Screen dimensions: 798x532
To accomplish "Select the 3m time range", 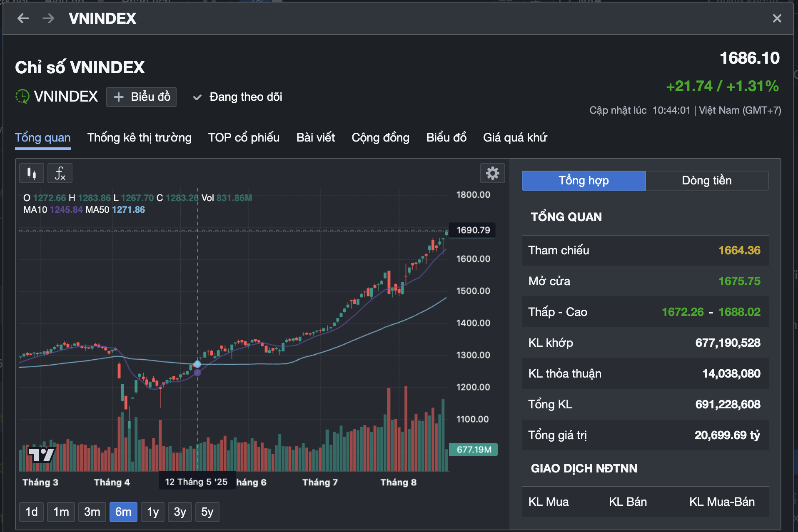I will pos(92,512).
